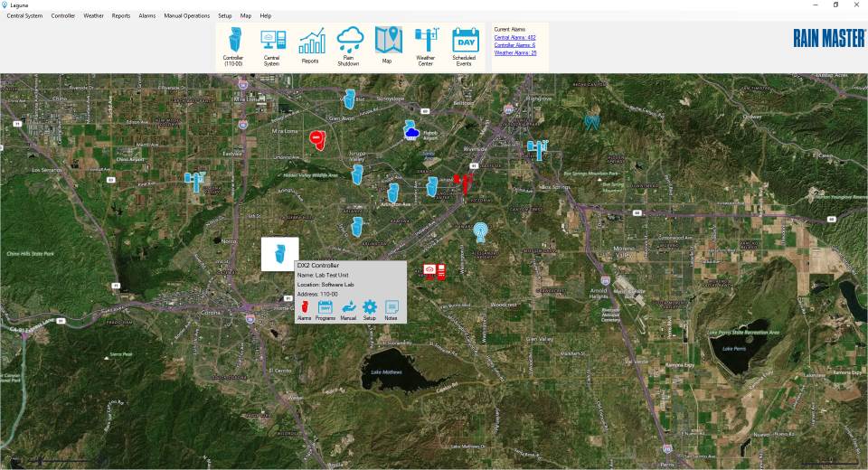
Task: Click the Name: Lab Test Unit text
Action: (323, 275)
